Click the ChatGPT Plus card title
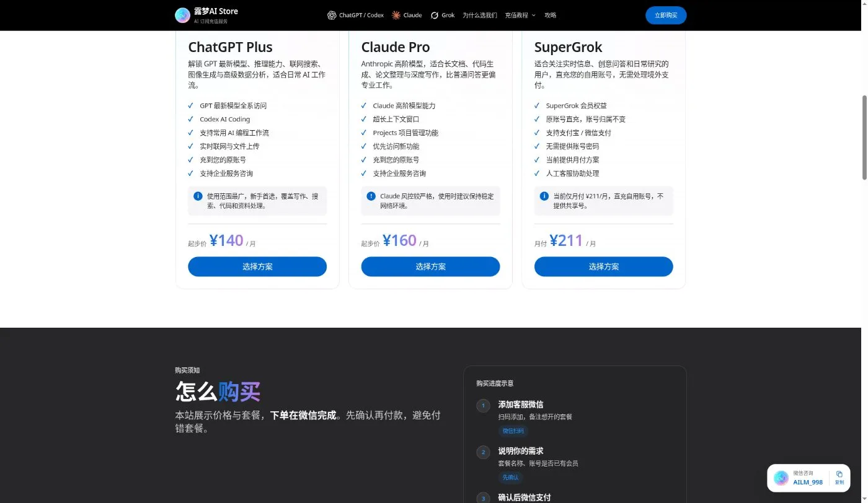This screenshot has width=868, height=503. pos(230,47)
